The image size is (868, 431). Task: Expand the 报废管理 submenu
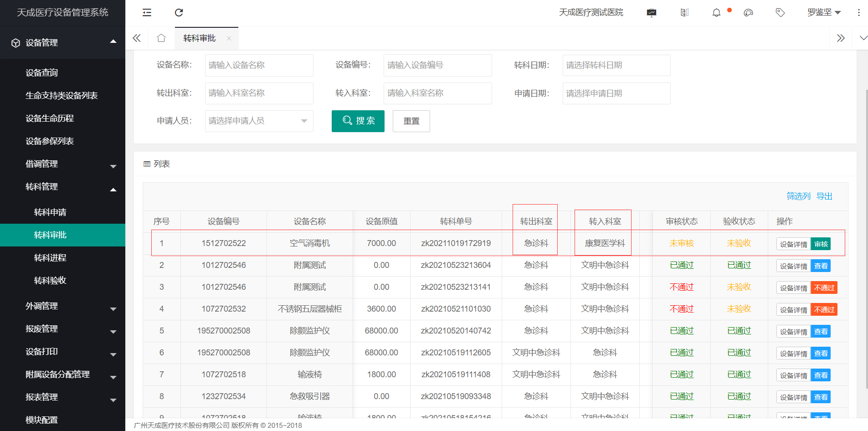[113, 332]
